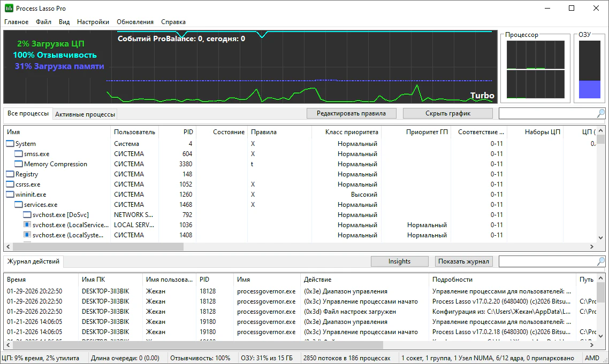Viewport: 609px width, 364px height.
Task: Click the smss.exe process icon
Action: [x=19, y=154]
